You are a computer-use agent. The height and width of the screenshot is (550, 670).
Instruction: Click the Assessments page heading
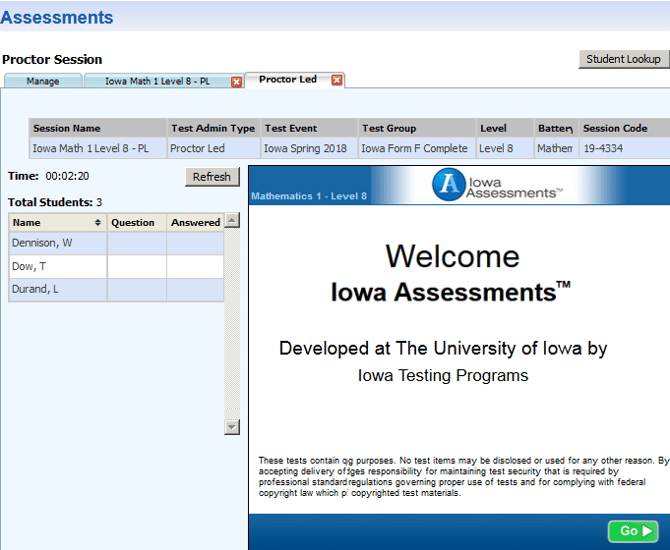57,18
